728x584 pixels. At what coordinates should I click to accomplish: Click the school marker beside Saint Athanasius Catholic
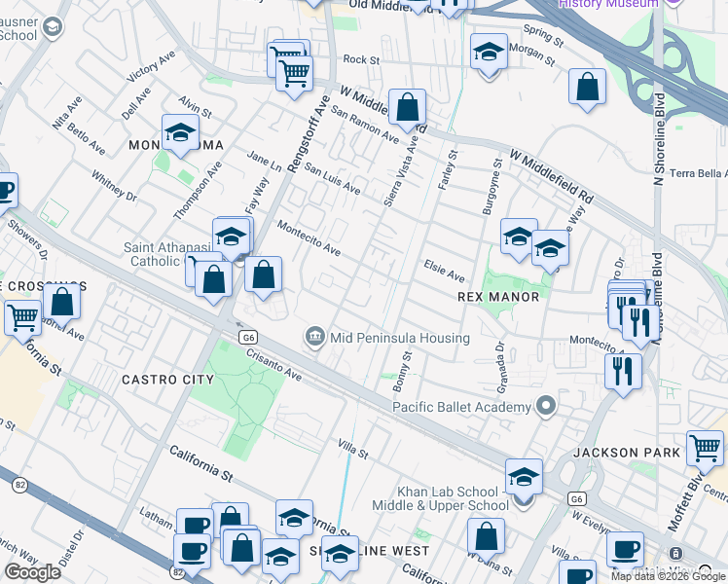pyautogui.click(x=231, y=237)
